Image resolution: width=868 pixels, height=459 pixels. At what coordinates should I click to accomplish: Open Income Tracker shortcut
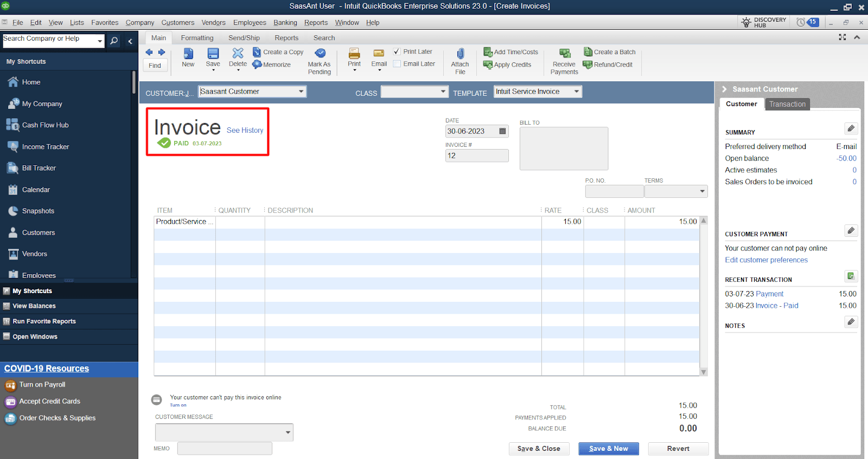click(x=46, y=147)
